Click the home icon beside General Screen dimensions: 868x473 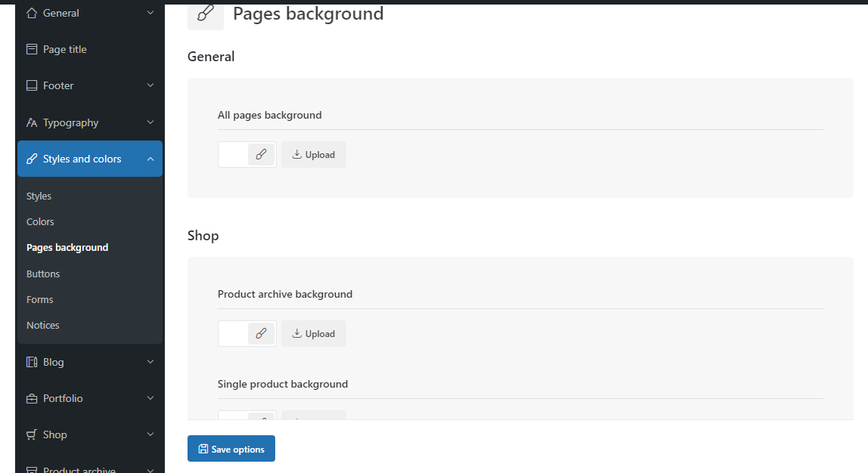32,13
